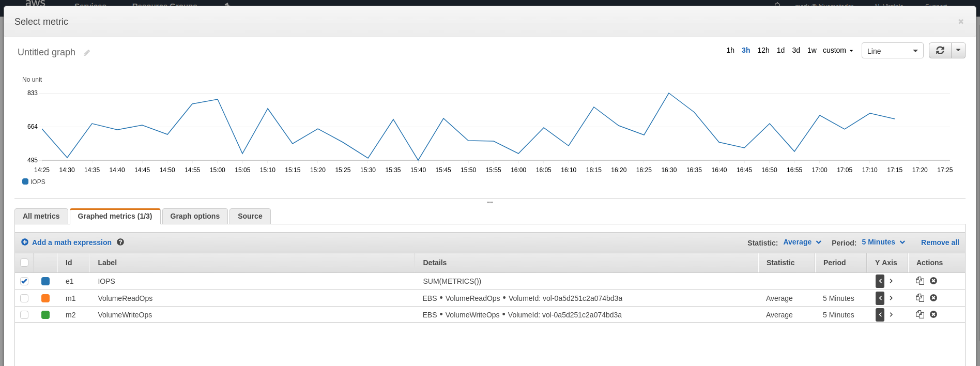The width and height of the screenshot is (980, 366).
Task: Tick the select-all header checkbox
Action: [24, 263]
